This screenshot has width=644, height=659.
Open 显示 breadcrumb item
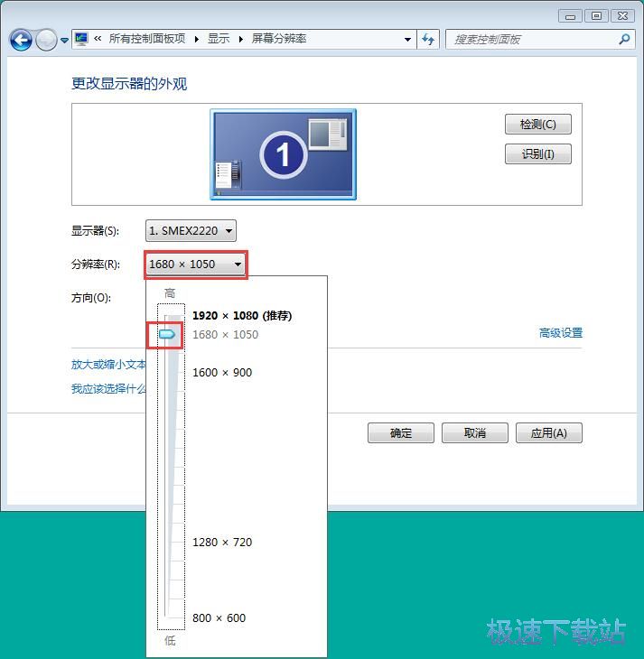point(219,39)
